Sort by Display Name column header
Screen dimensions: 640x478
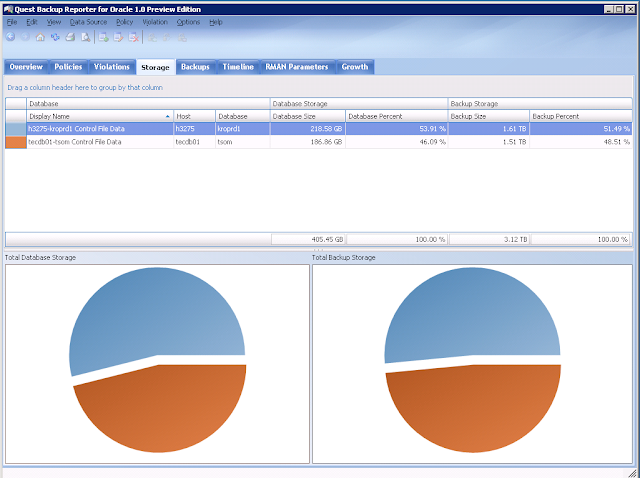[100, 116]
